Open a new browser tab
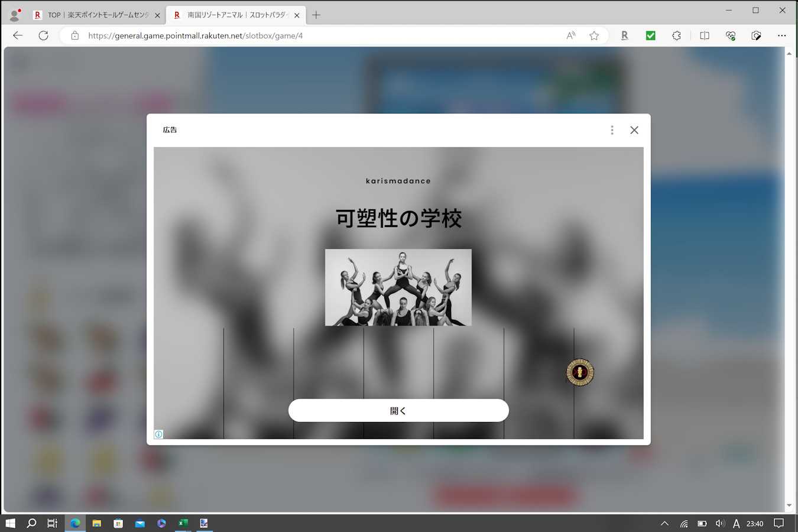 [x=316, y=15]
